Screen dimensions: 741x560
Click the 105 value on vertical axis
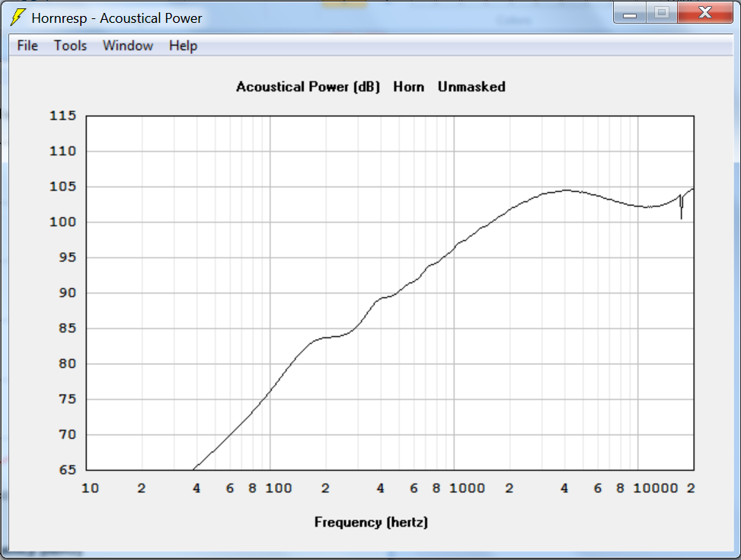pos(63,187)
